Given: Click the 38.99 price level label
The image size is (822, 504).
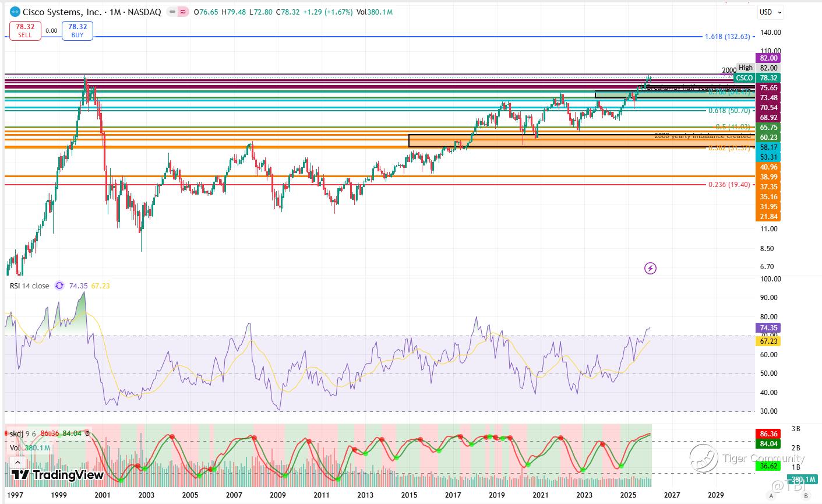Looking at the screenshot, I should [767, 177].
